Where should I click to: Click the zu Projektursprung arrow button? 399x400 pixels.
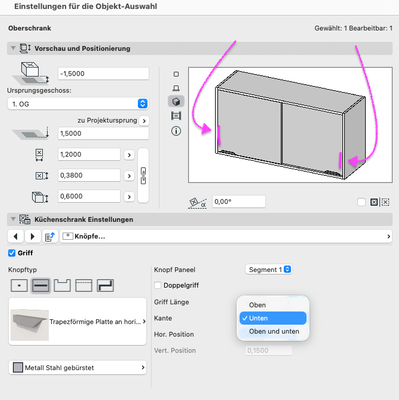coord(144,121)
